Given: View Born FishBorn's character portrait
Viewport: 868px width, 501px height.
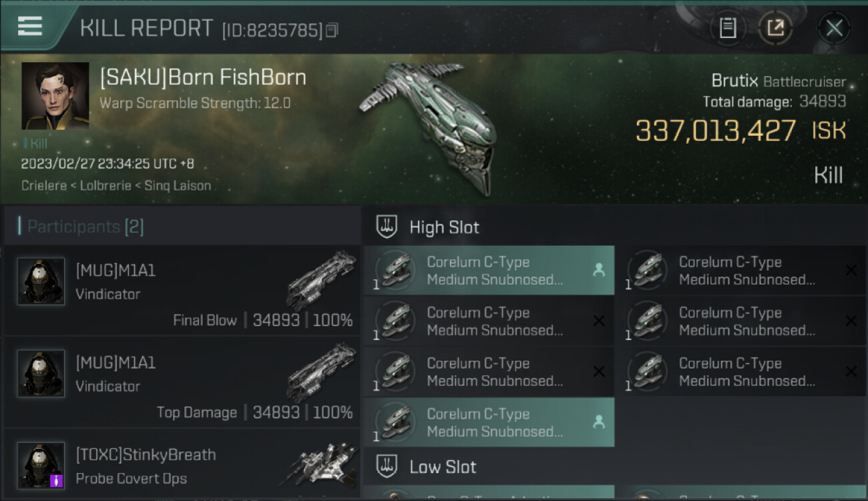Looking at the screenshot, I should [x=55, y=96].
